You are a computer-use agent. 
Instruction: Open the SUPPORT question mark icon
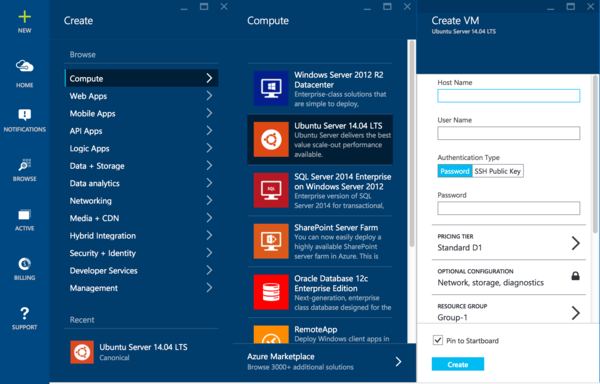click(x=24, y=313)
